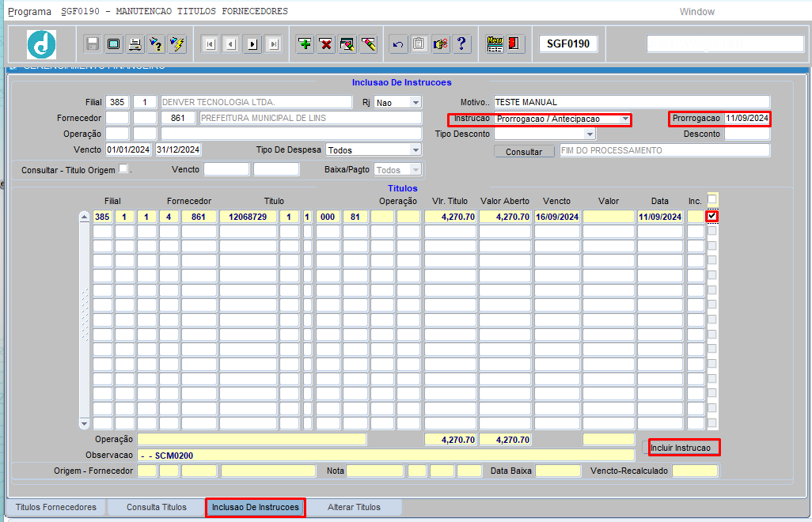Tick the Consultar - Titulo Origem checkbox

[x=123, y=168]
